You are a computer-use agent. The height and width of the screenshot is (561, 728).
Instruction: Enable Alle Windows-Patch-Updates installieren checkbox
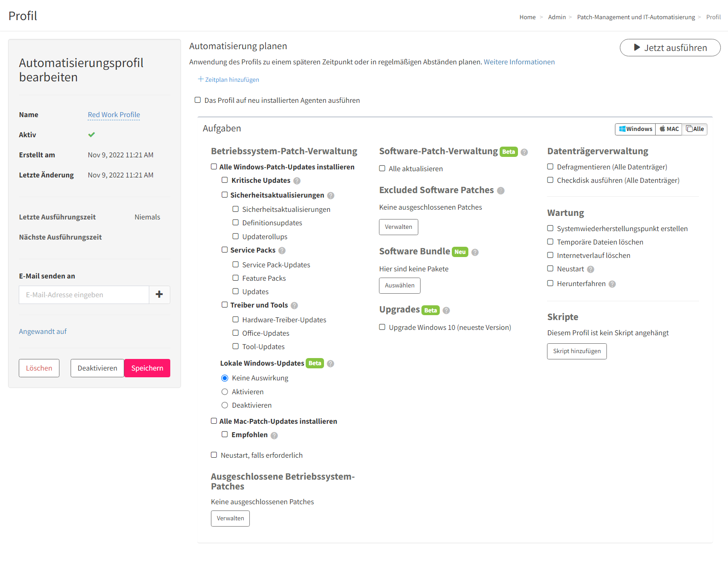pos(214,167)
